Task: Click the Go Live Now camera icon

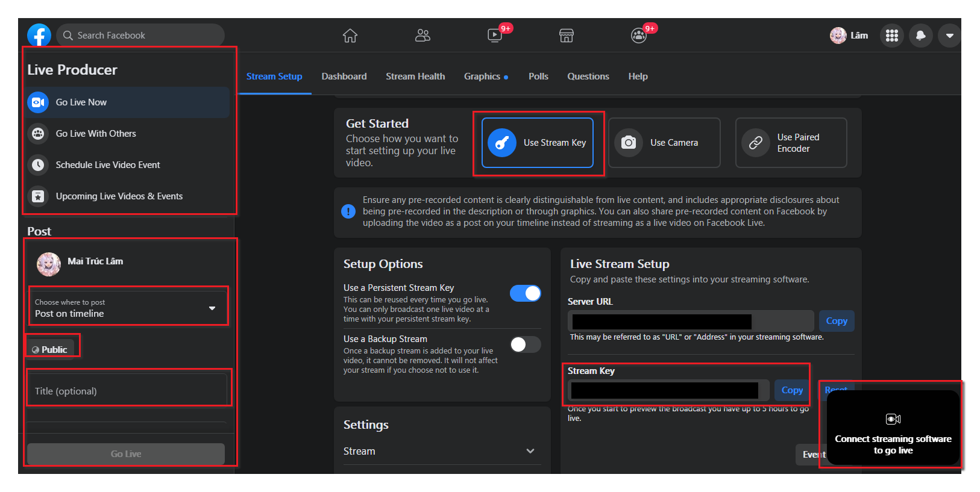Action: click(x=38, y=102)
